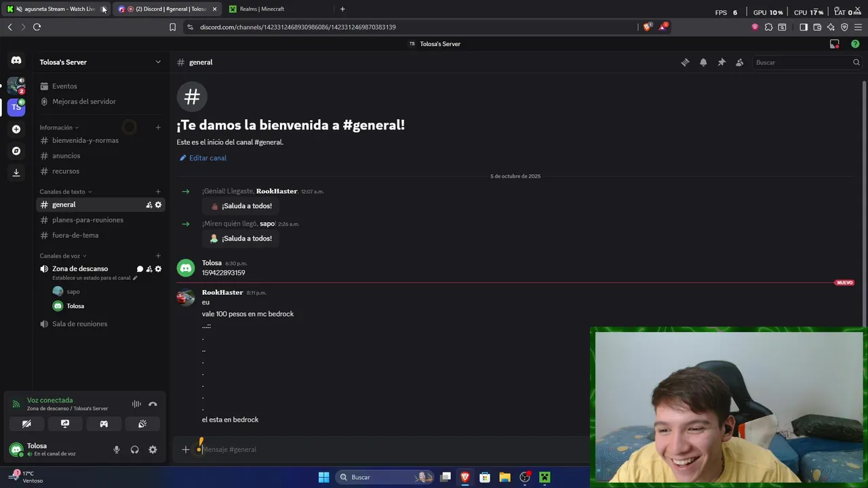
Task: Open notification settings bell icon
Action: [703, 62]
